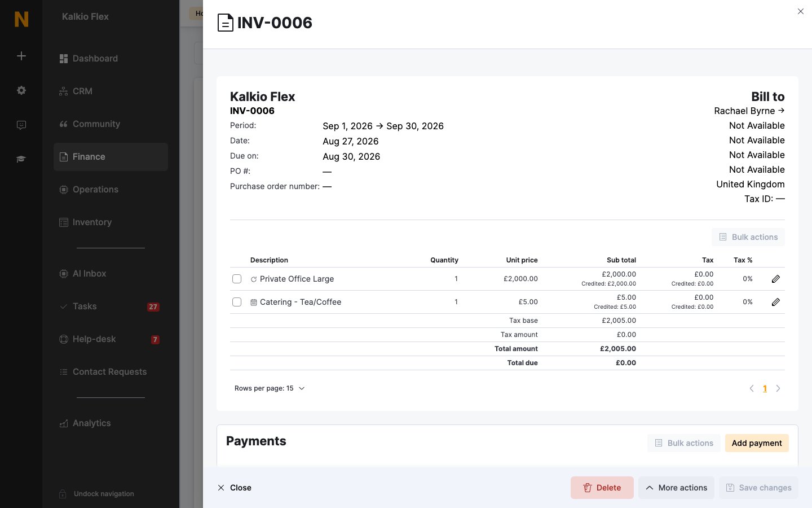This screenshot has height=508, width=812.
Task: Open Community section in sidebar
Action: 111,124
